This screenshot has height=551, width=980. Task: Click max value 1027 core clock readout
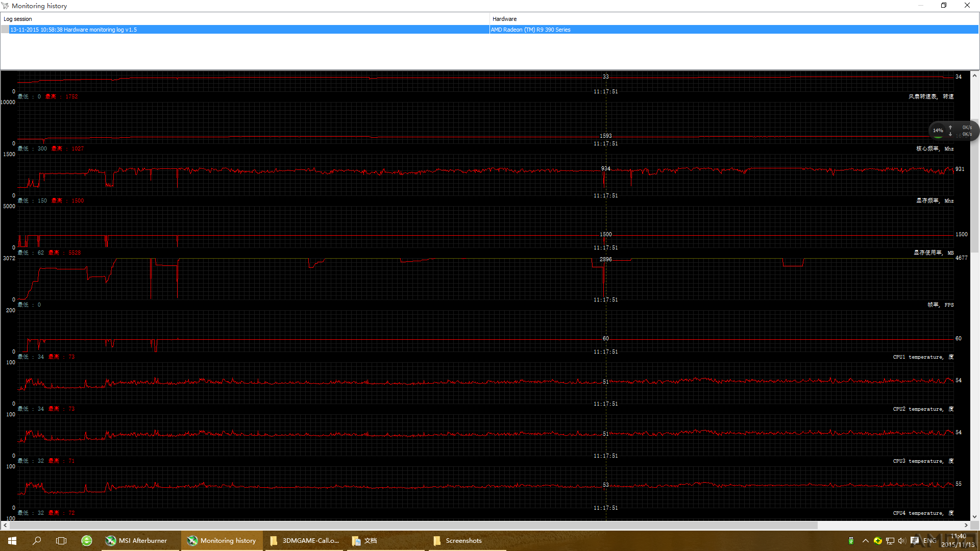pyautogui.click(x=78, y=148)
